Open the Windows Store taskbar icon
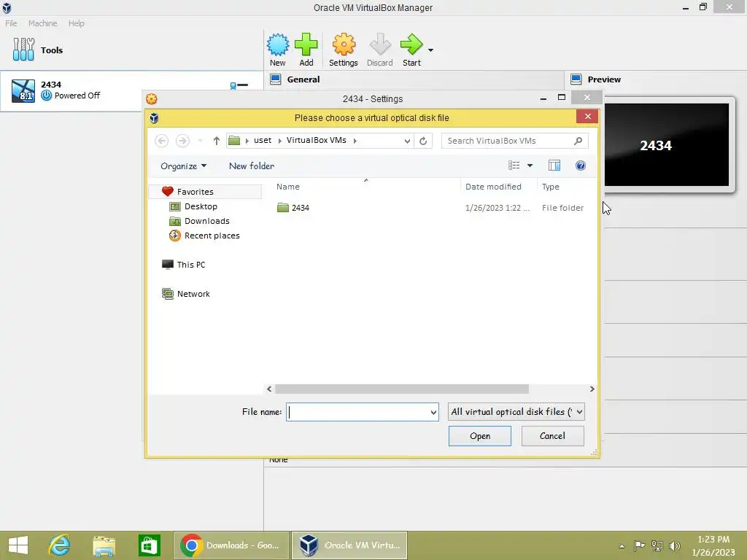 tap(149, 545)
